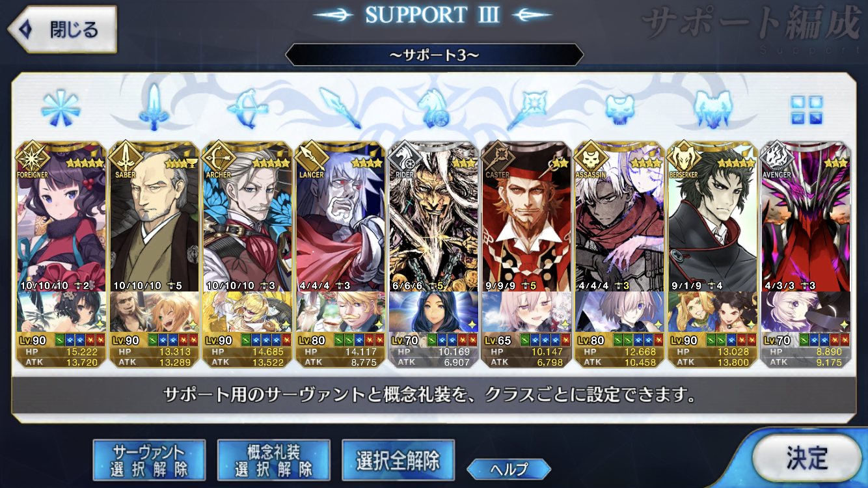Select the All-class asterisk icon
This screenshot has height=488, width=868.
tap(61, 107)
